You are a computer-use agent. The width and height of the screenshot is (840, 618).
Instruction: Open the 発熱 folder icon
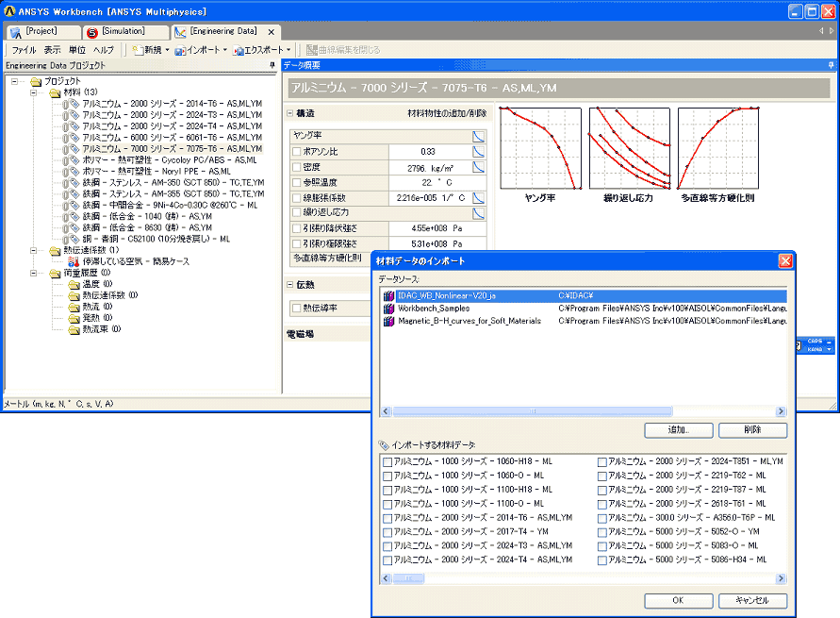tap(74, 318)
